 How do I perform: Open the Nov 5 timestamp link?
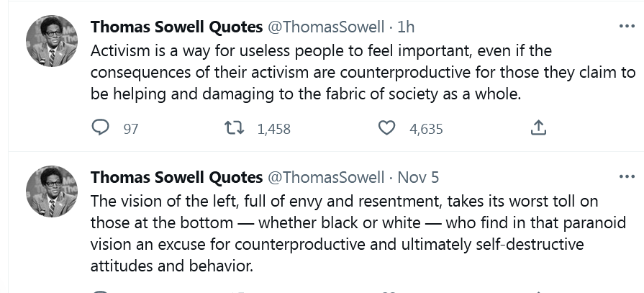417,177
